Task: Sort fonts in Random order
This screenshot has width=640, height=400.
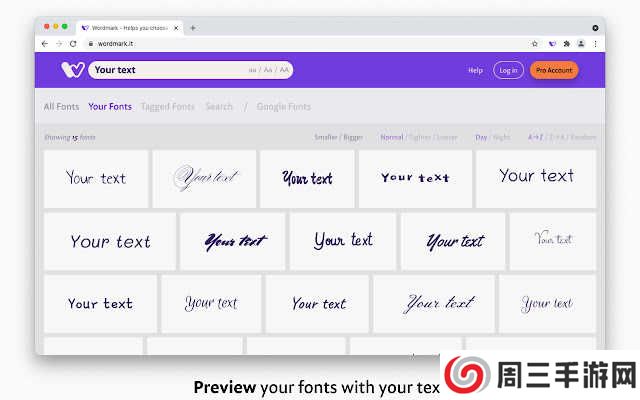Action: (x=583, y=137)
